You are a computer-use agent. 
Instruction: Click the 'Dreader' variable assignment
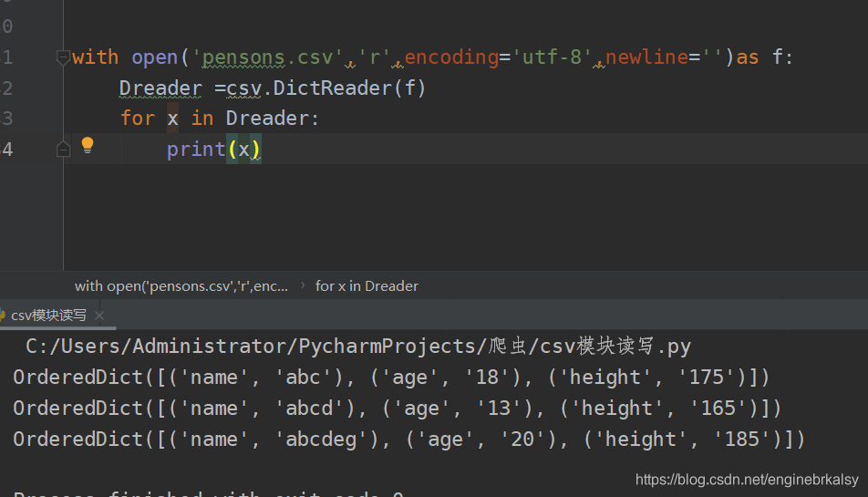[x=160, y=88]
